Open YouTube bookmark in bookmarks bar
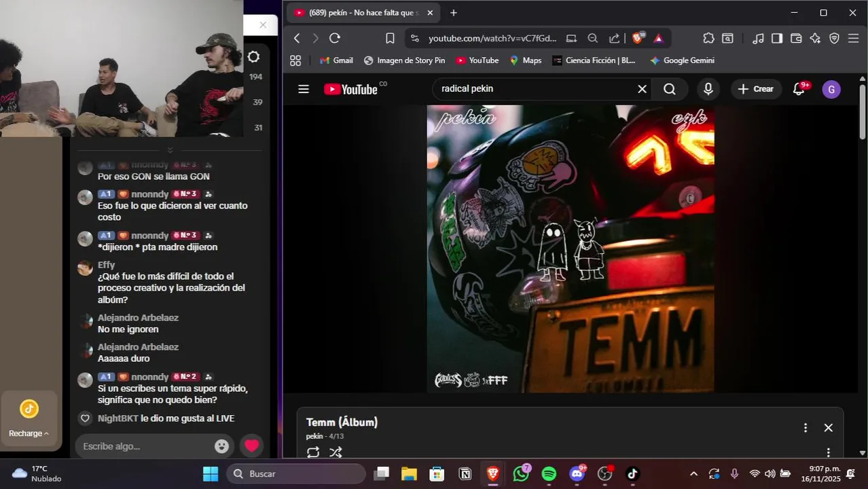This screenshot has height=489, width=868. tap(477, 60)
